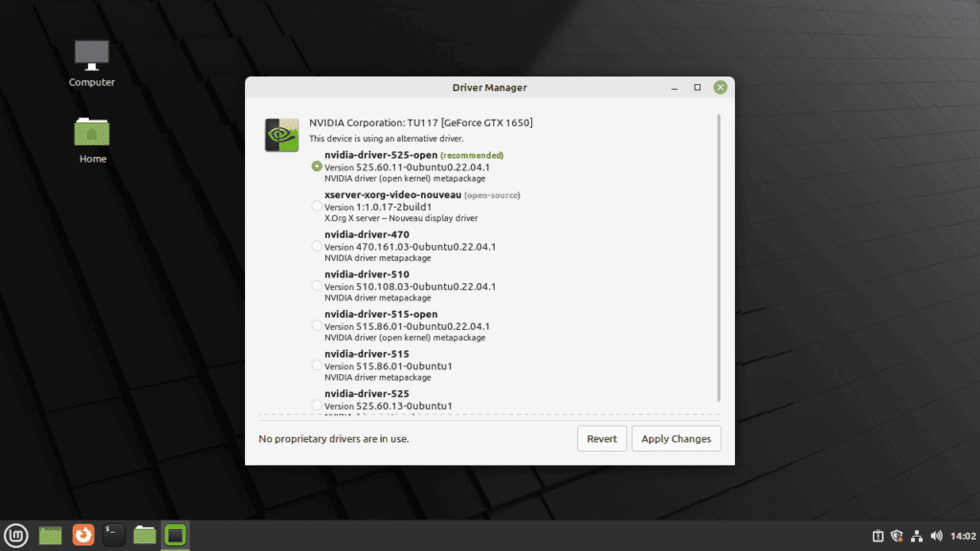
Task: Open the update manager shield tray icon
Action: pos(897,536)
